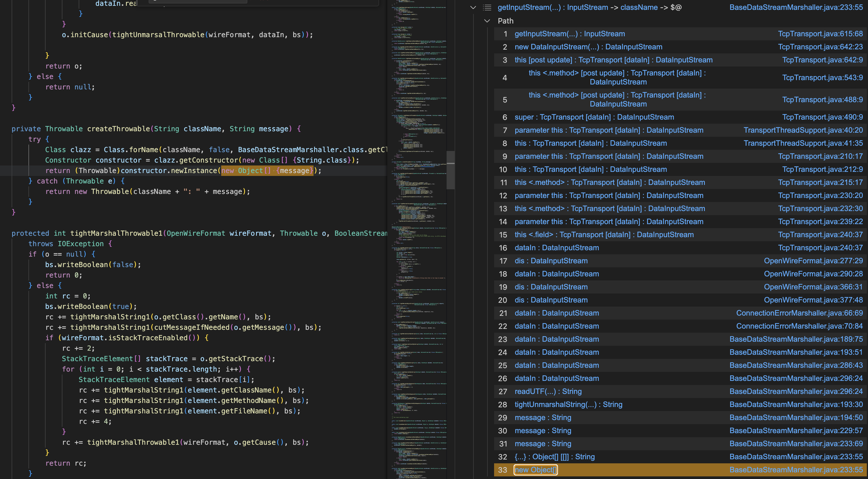Image resolution: width=868 pixels, height=479 pixels.
Task: Click createThrowable method name in editor
Action: click(x=119, y=129)
